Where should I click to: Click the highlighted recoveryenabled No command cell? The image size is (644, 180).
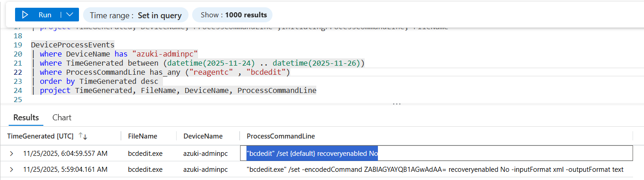point(436,154)
